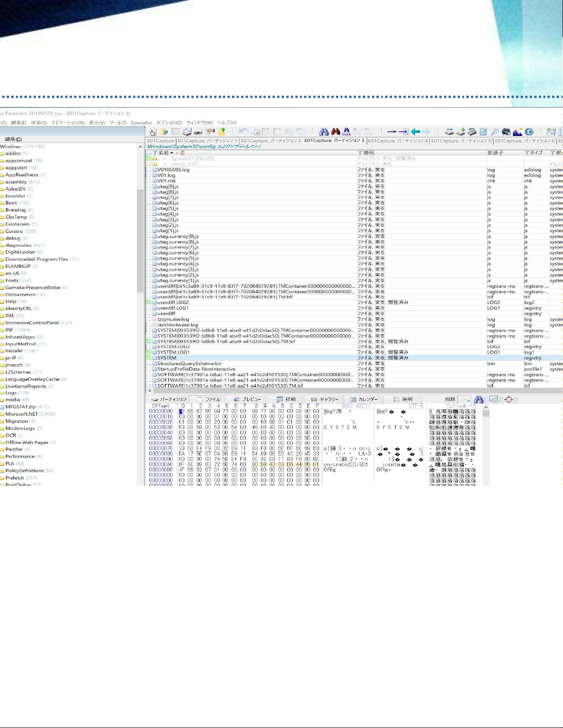Screen dimensions: 563x728
Task: Click the magnifying glass toolbar icon
Action: (x=495, y=132)
